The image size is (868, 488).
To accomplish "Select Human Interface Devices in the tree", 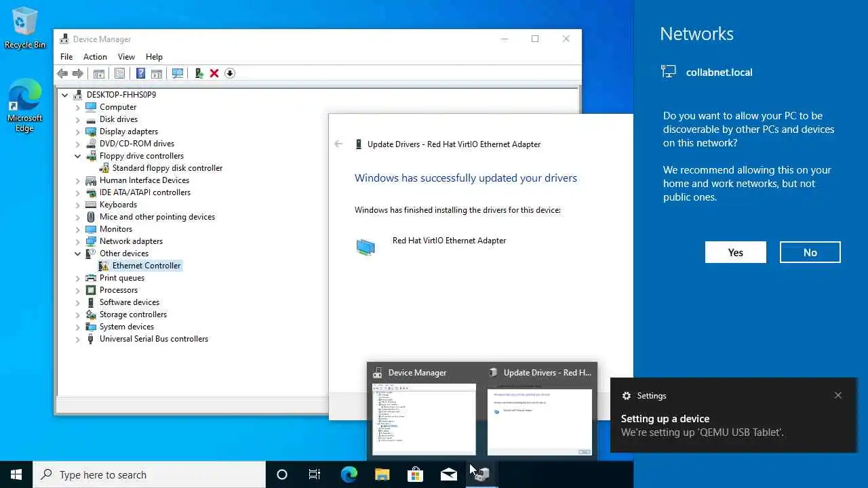I will 144,180.
